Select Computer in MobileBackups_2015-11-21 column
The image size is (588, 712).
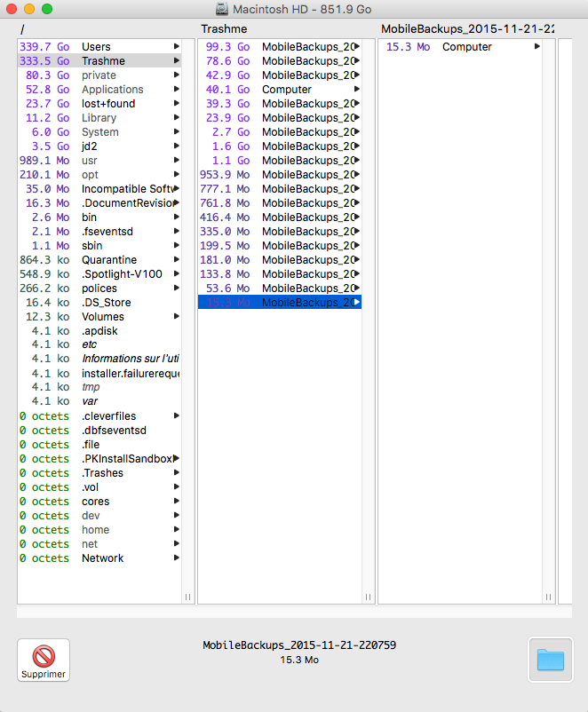pyautogui.click(x=460, y=46)
